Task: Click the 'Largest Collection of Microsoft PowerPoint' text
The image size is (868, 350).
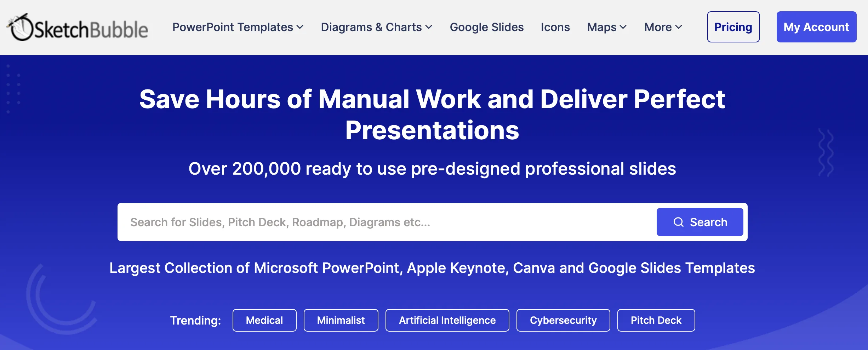Action: [x=432, y=268]
